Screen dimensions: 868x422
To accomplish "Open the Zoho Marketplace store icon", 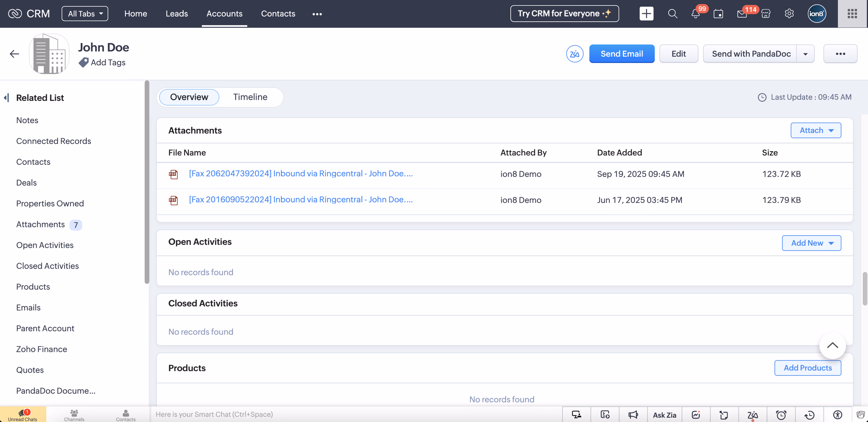I will (x=766, y=14).
